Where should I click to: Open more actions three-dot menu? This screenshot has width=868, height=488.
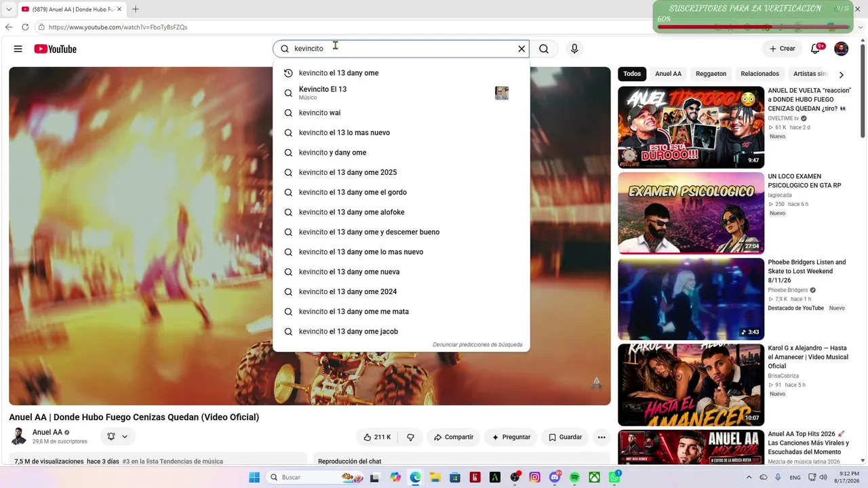pos(601,437)
